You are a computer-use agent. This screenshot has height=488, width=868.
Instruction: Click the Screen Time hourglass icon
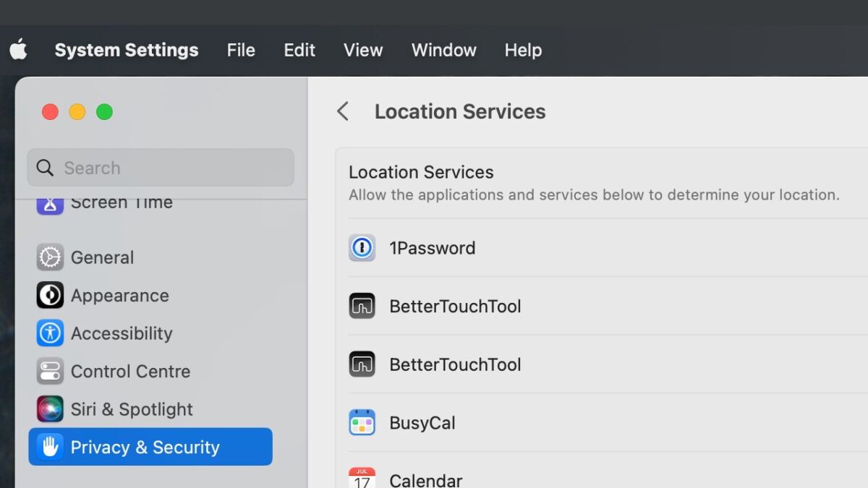[50, 205]
